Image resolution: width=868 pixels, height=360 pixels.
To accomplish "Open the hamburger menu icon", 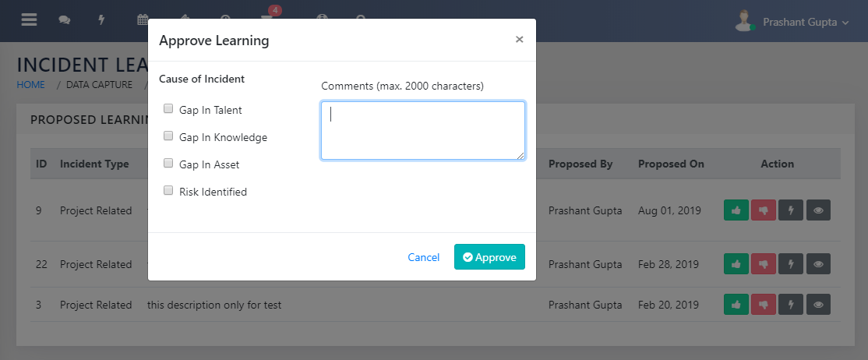I will pyautogui.click(x=29, y=20).
